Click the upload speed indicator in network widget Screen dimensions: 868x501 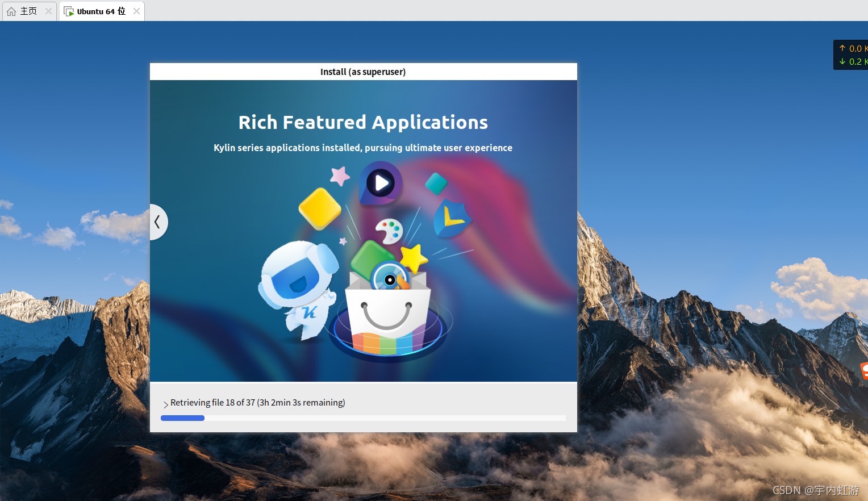tap(853, 48)
